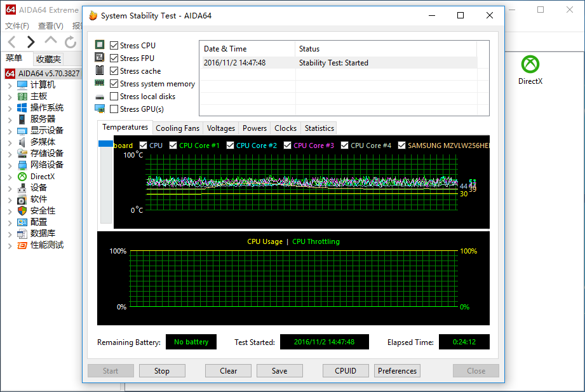
Task: Click the back navigation arrow icon
Action: tap(11, 42)
